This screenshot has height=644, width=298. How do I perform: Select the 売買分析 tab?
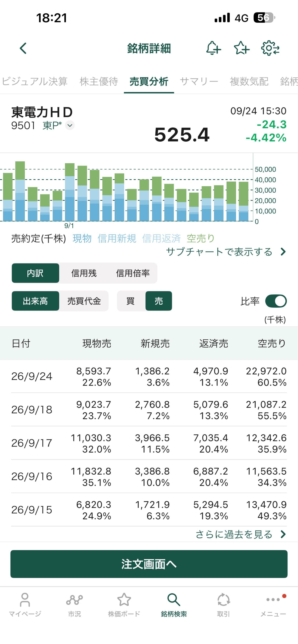pyautogui.click(x=149, y=81)
